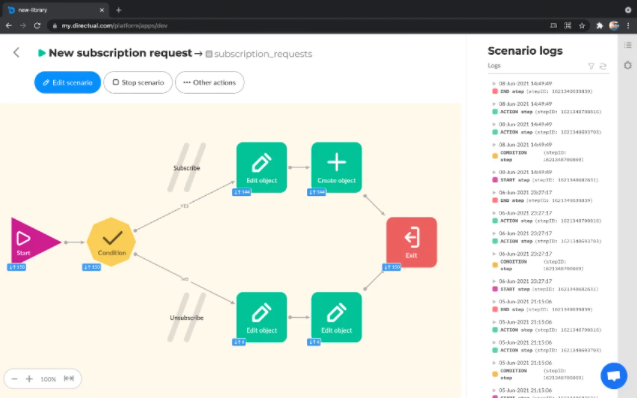
Task: Expand the 06-Jun START step log
Action: point(494,281)
